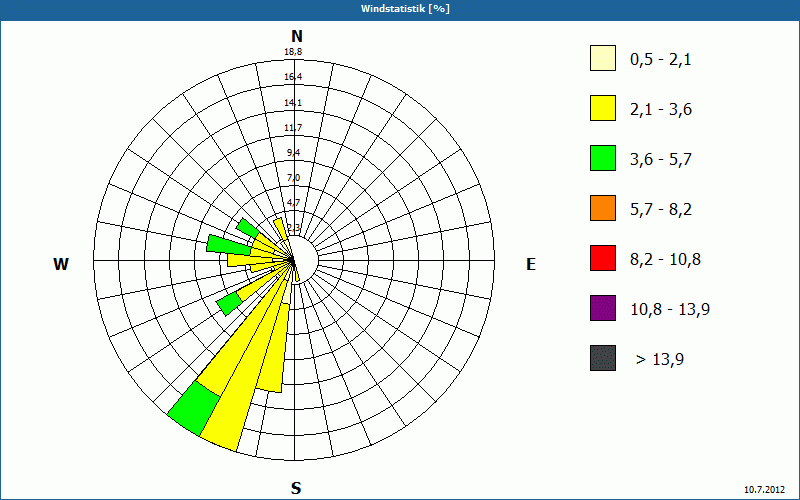Click the S compass label
The height and width of the screenshot is (500, 800).
(296, 488)
